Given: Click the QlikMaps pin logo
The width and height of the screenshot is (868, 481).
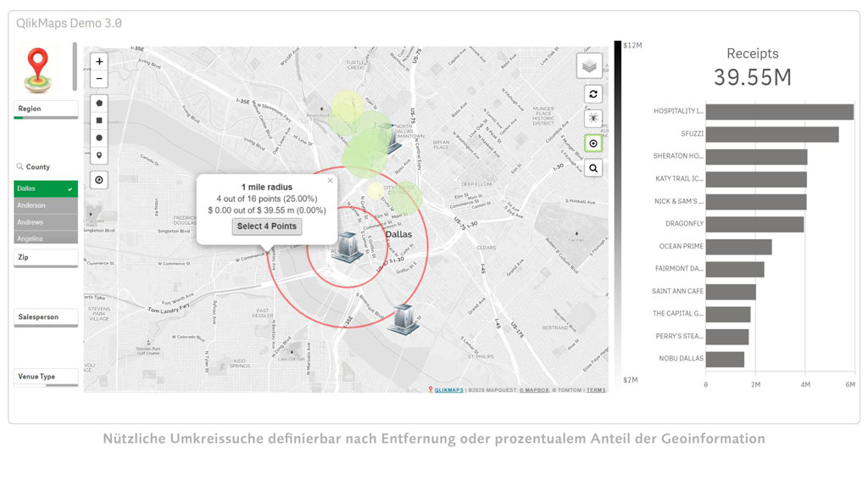Looking at the screenshot, I should pyautogui.click(x=37, y=70).
